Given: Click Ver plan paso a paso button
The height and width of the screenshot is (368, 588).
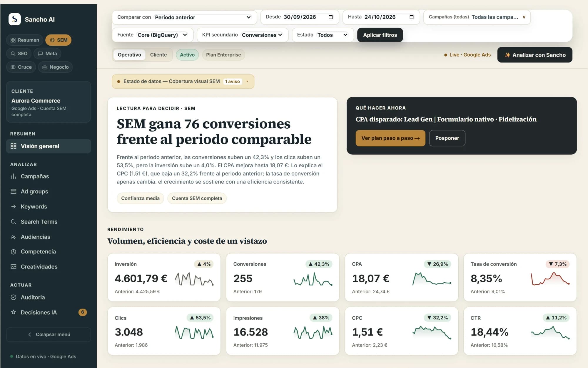Looking at the screenshot, I should (x=390, y=138).
